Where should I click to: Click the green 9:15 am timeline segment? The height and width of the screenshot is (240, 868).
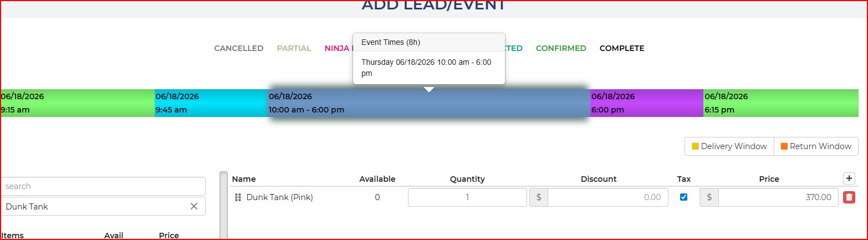click(x=78, y=103)
